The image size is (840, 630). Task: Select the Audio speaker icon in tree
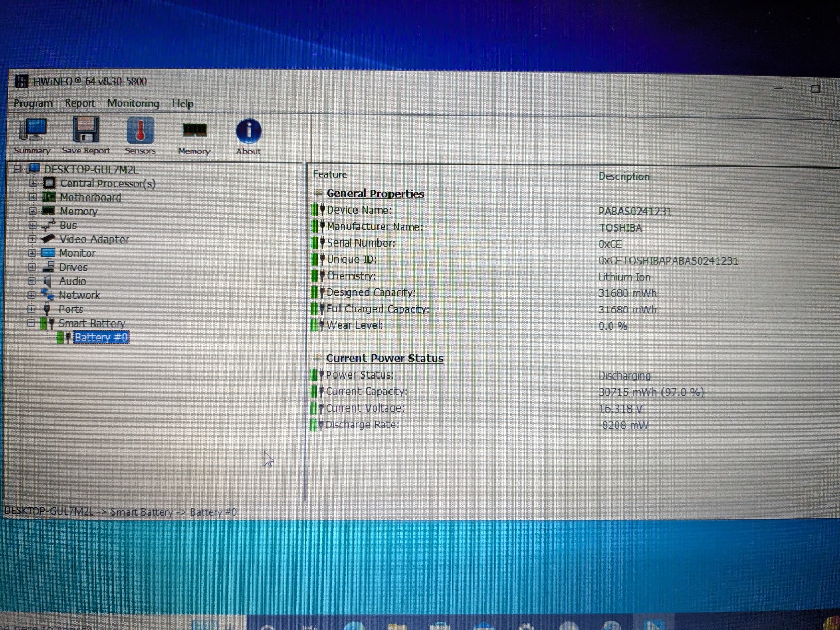click(x=47, y=281)
